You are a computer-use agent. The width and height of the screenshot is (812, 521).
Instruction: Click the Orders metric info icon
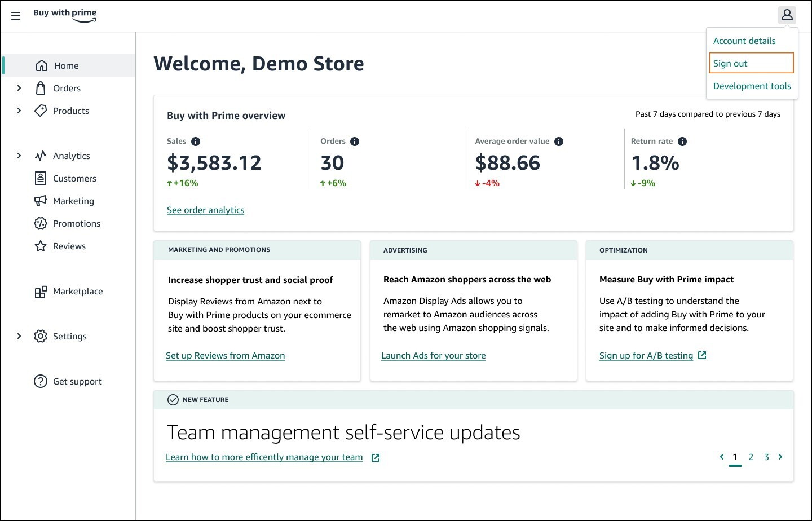click(355, 142)
